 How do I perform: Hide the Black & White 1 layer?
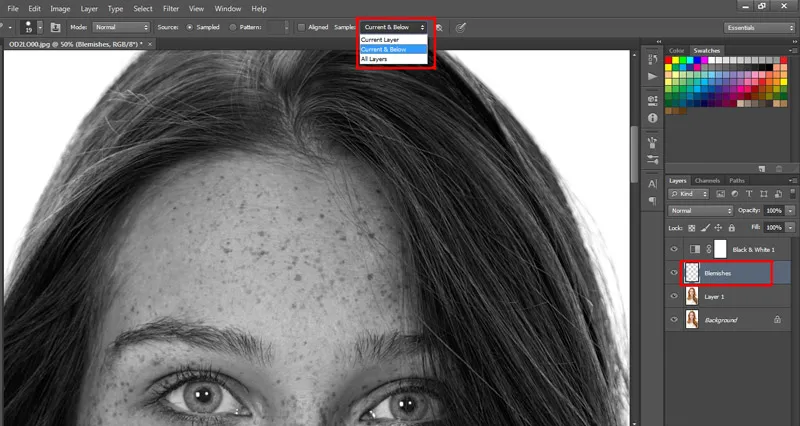674,249
